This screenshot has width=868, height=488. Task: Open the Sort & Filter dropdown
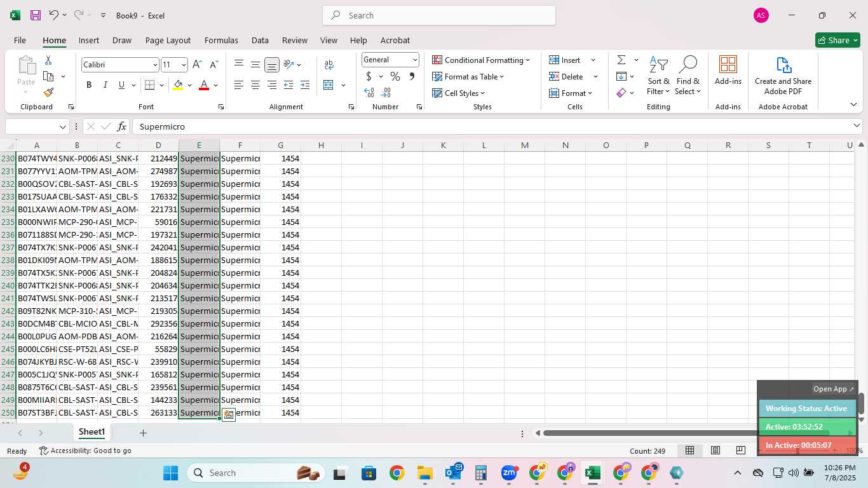coord(659,75)
